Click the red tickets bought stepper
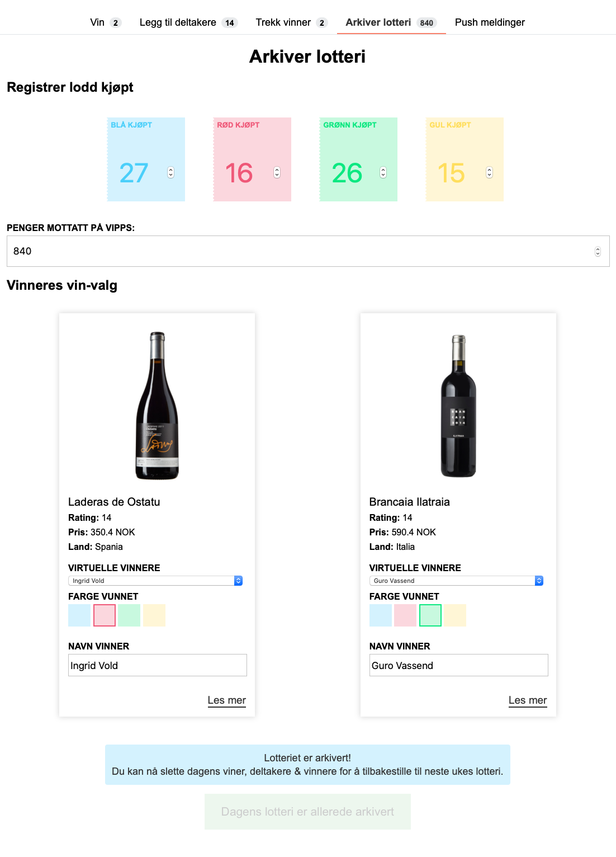This screenshot has height=857, width=616. [x=277, y=172]
